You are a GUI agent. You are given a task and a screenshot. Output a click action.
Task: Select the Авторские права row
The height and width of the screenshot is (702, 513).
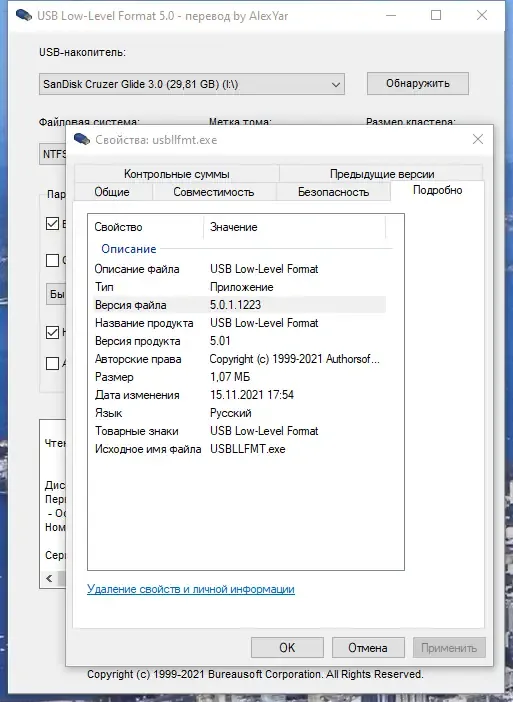coord(239,359)
